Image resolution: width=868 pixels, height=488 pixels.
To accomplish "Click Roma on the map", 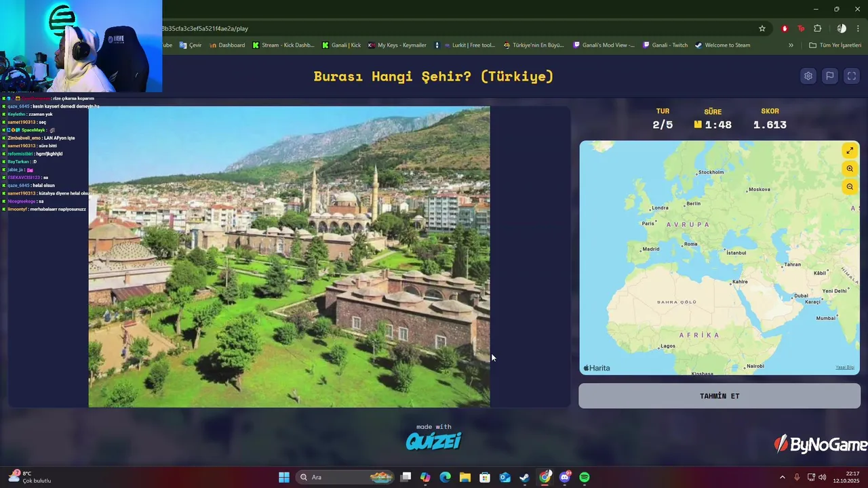I will point(690,244).
